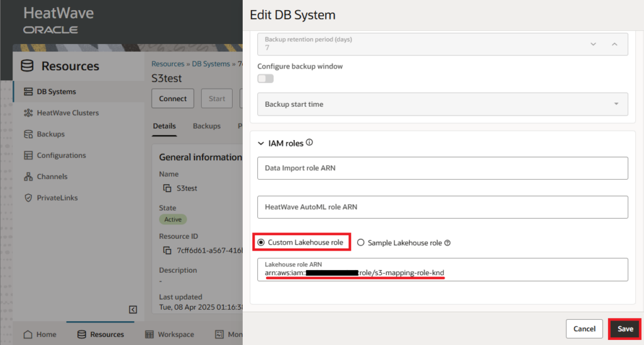Collapse the sidebar with the arrow icon
The width and height of the screenshot is (644, 345).
point(133,309)
